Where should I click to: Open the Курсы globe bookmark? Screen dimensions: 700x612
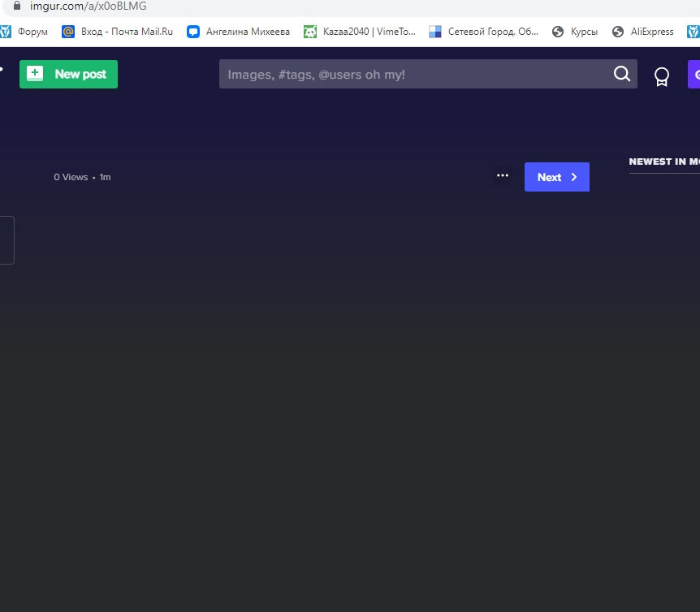[x=558, y=32]
